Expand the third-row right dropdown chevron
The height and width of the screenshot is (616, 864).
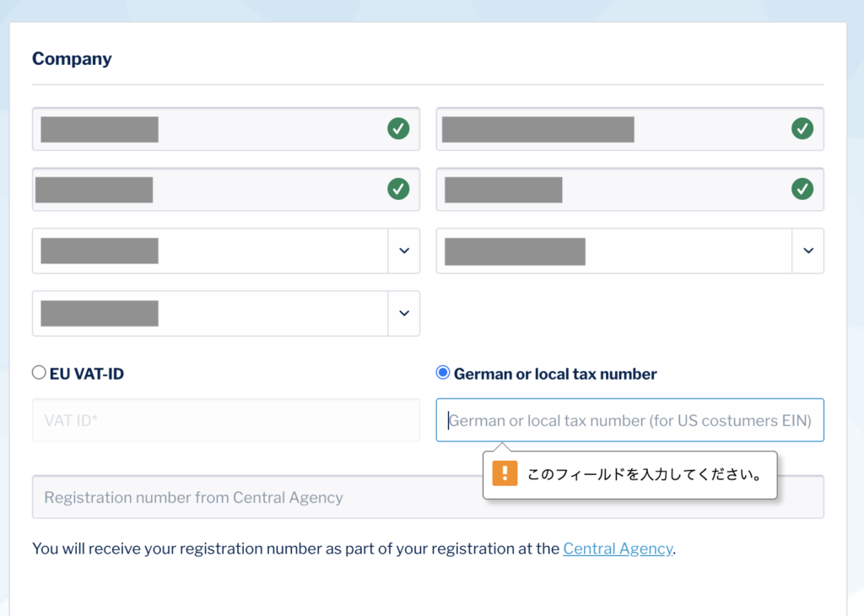click(807, 251)
